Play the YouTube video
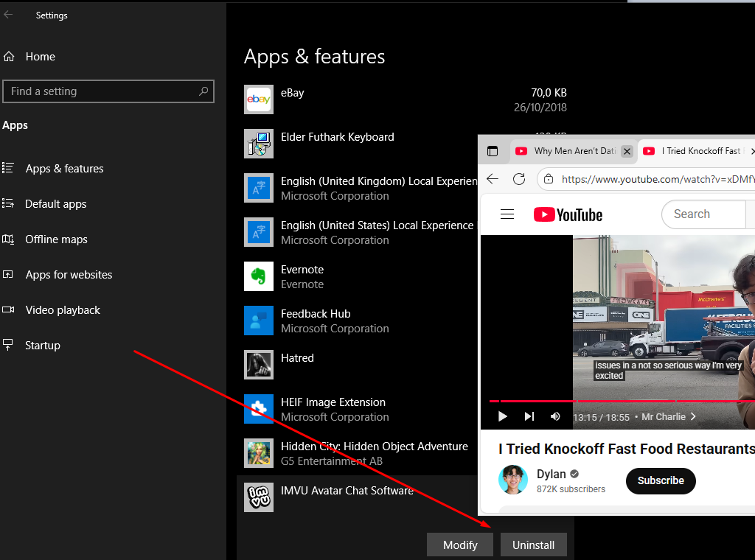Screen dimensions: 755x560 [502, 416]
